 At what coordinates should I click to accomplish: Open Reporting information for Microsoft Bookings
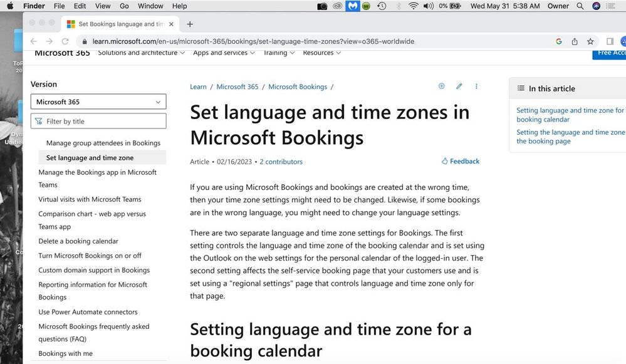tap(93, 291)
